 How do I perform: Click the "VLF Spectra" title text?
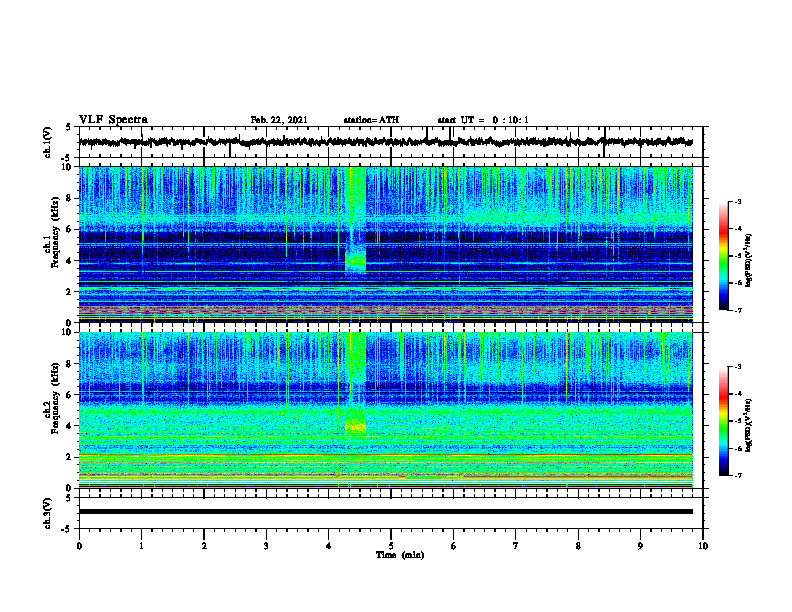113,120
